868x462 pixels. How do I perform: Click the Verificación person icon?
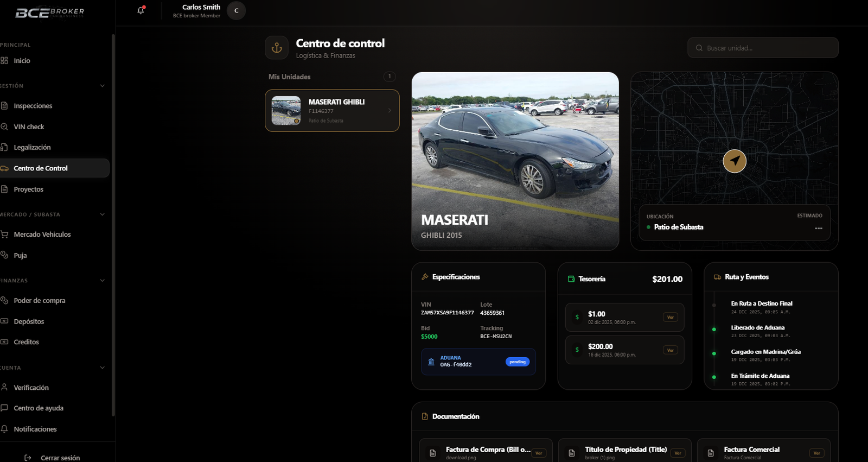pos(4,388)
